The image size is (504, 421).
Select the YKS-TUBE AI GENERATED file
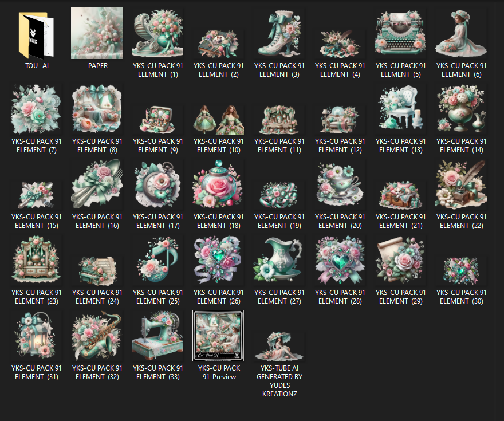[279, 346]
